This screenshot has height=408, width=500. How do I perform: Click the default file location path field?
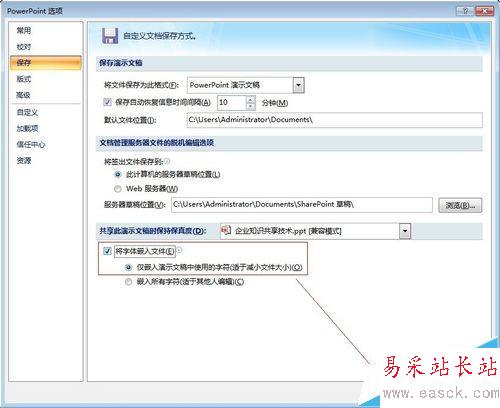pos(335,120)
